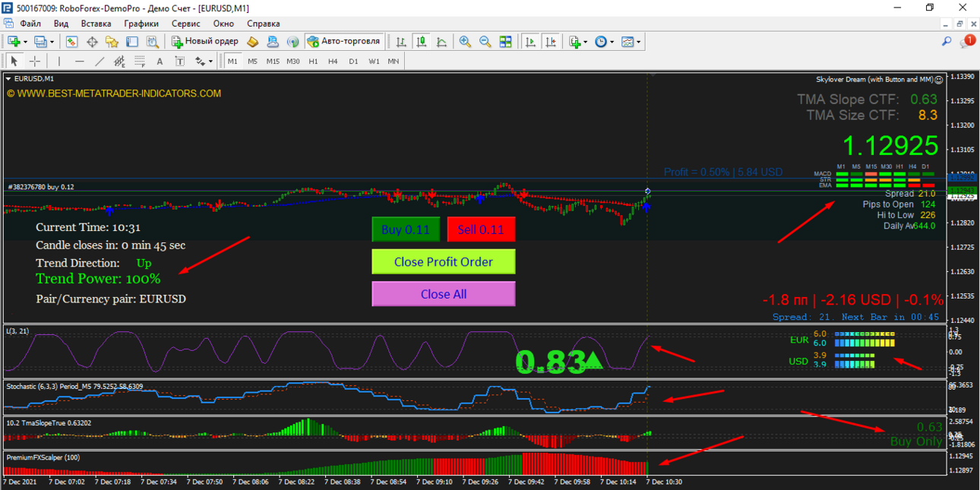The width and height of the screenshot is (980, 490).
Task: Click the Indicators list icon
Action: [x=575, y=42]
